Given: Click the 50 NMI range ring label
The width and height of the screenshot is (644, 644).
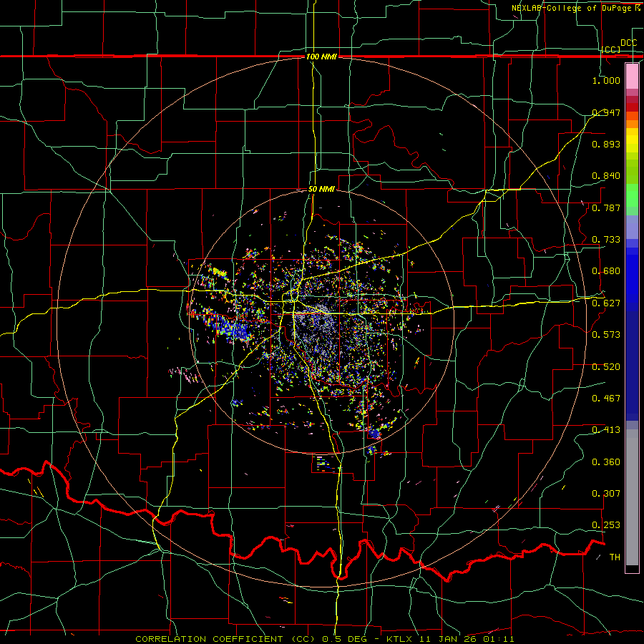Looking at the screenshot, I should coord(321,189).
